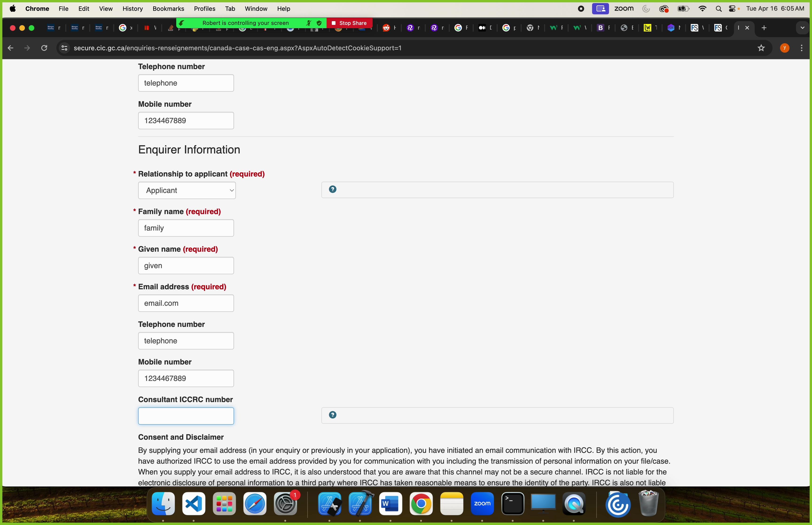812x525 pixels.
Task: Click the Terminal app icon in dock
Action: point(512,504)
